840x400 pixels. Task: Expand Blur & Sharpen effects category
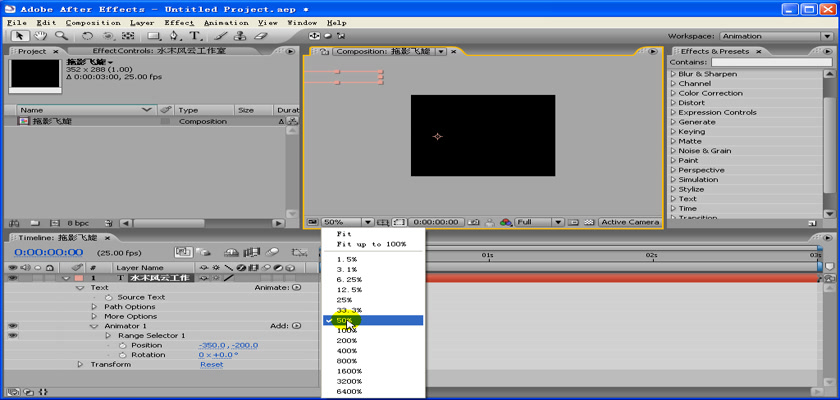tap(674, 74)
